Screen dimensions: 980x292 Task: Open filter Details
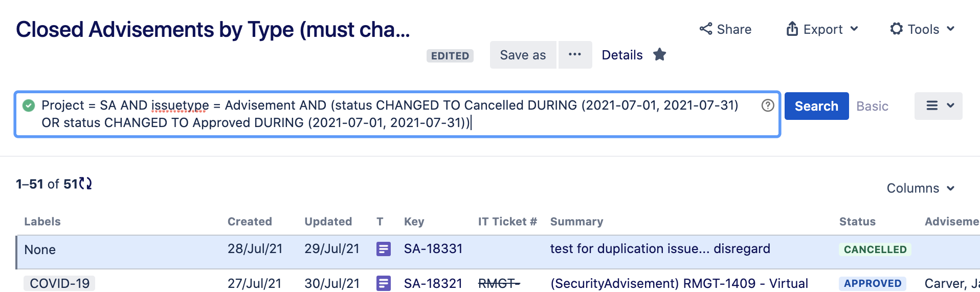pyautogui.click(x=622, y=55)
